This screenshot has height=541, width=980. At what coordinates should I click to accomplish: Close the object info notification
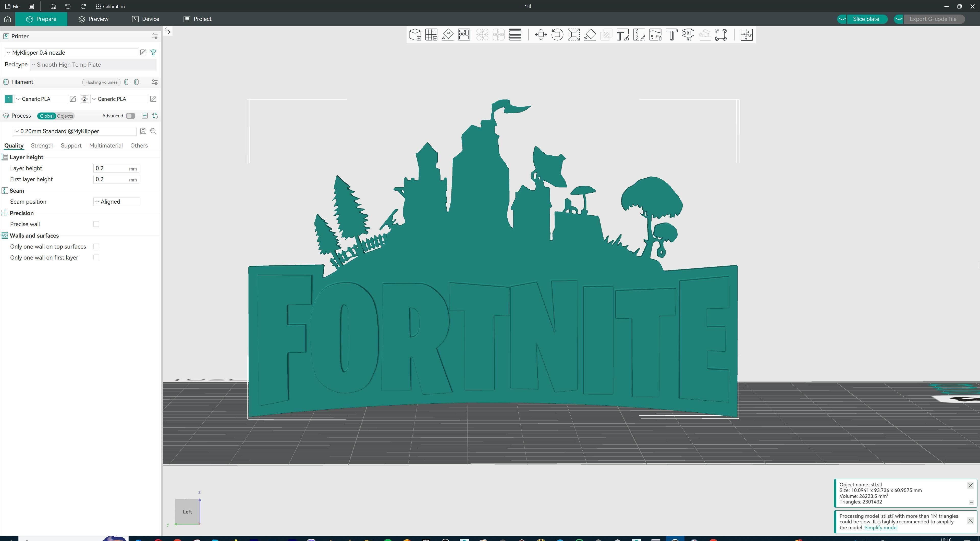pyautogui.click(x=971, y=485)
